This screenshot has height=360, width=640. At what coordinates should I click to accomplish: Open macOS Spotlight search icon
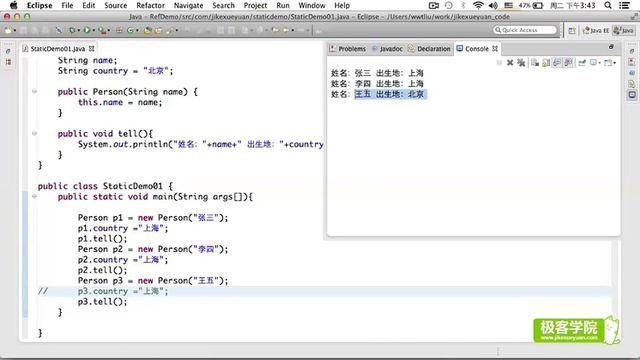pyautogui.click(x=608, y=5)
